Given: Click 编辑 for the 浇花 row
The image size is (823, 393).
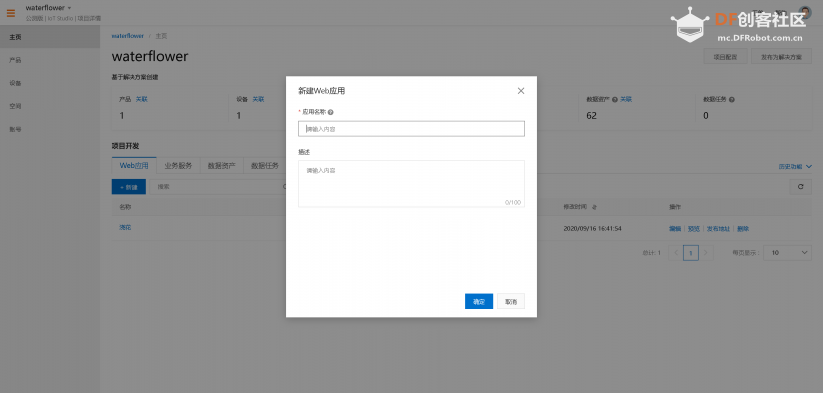Looking at the screenshot, I should 675,229.
